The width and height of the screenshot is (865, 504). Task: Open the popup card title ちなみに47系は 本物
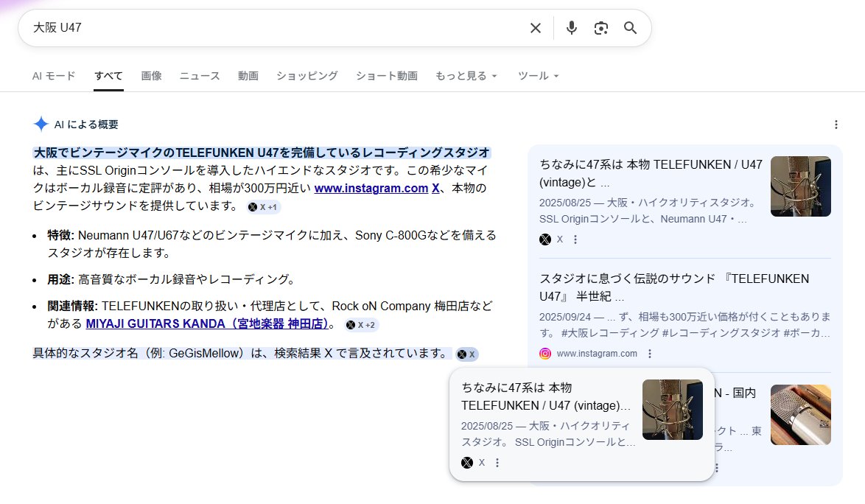click(x=545, y=396)
